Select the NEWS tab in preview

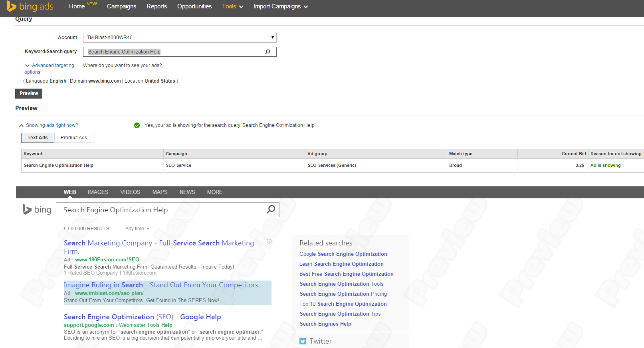(x=187, y=192)
